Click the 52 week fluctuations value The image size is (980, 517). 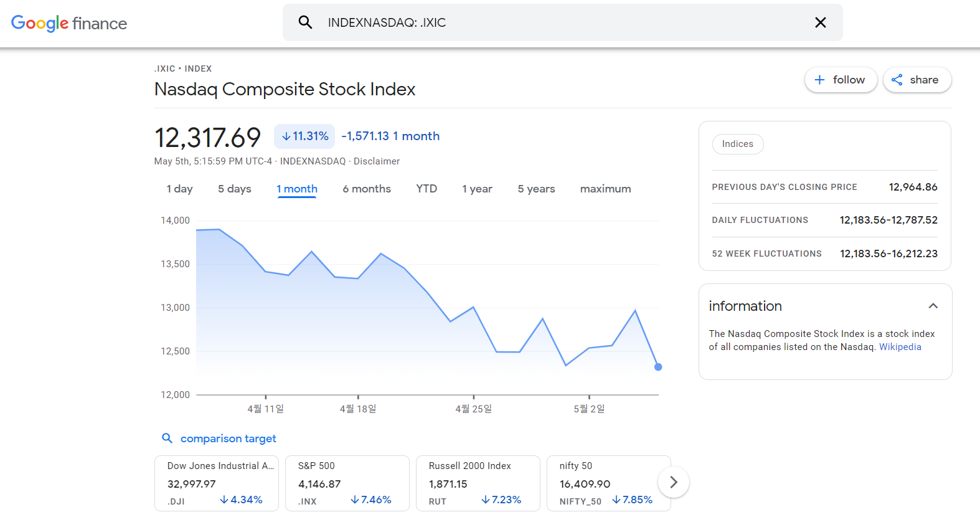pos(888,254)
